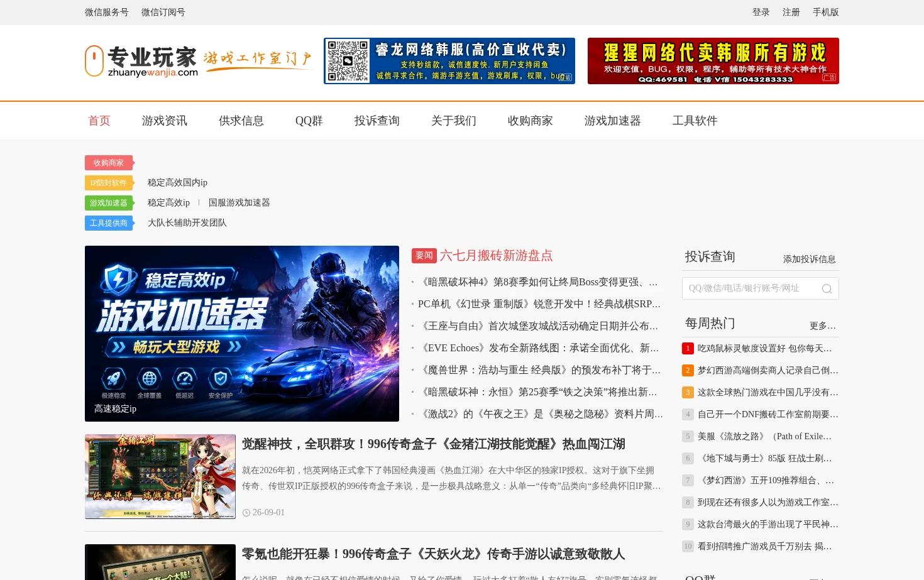The width and height of the screenshot is (924, 580).
Task: Open hot item 5 美服《流放之路》
Action: click(764, 436)
